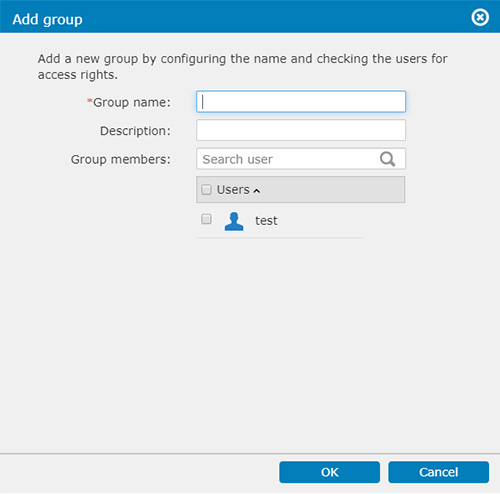Focus the Group name text field
Viewport: 500px width, 494px height.
tap(301, 101)
